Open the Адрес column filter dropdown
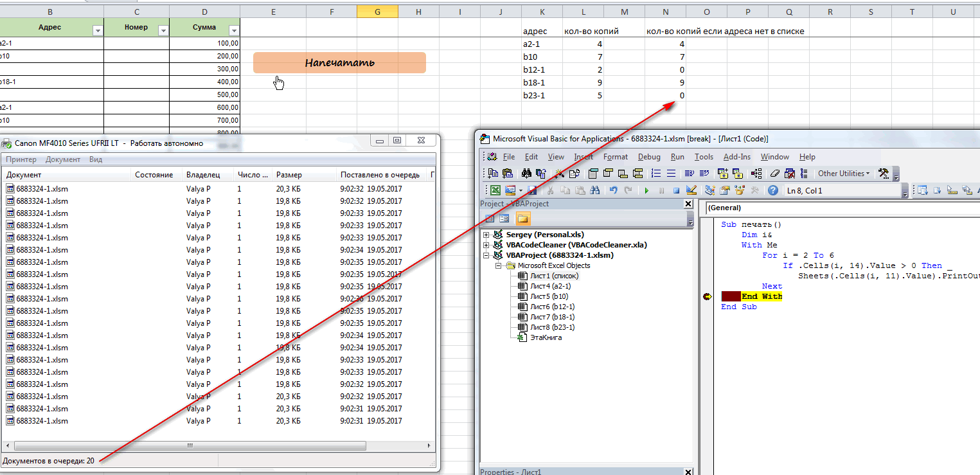 pyautogui.click(x=97, y=30)
